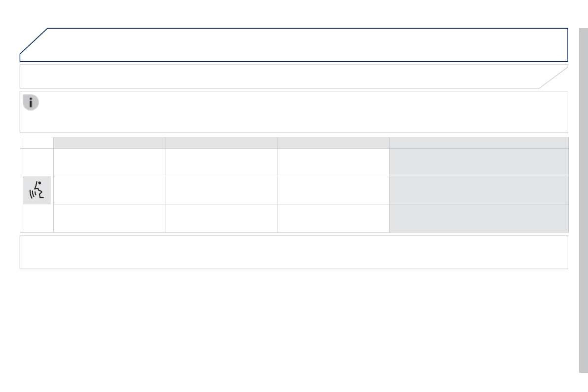
Task: Select the wide fourth table header cell
Action: (x=478, y=143)
